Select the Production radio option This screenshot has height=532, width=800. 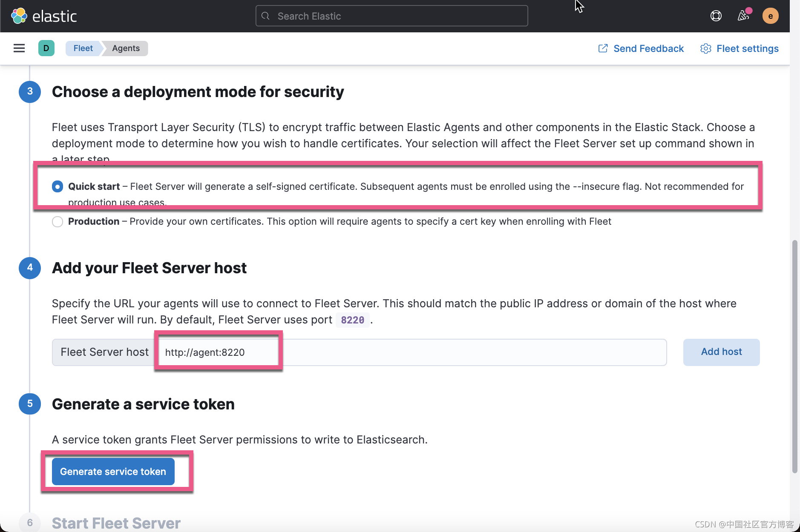pyautogui.click(x=58, y=221)
